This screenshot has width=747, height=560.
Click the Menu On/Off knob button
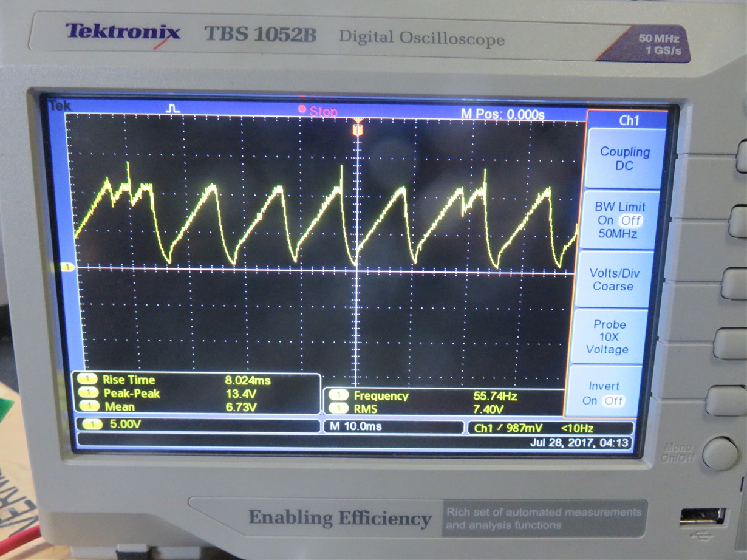click(720, 454)
